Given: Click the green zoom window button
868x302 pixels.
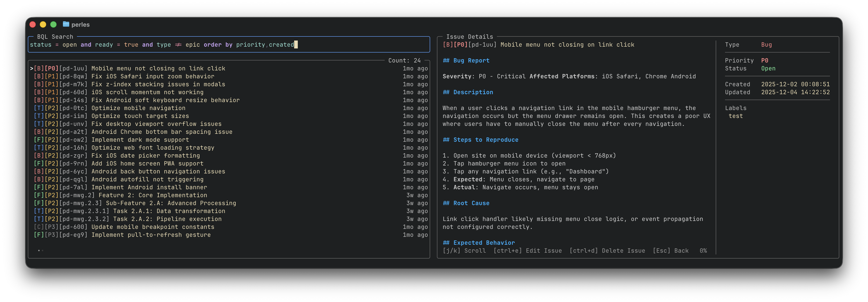Looking at the screenshot, I should coord(53,24).
